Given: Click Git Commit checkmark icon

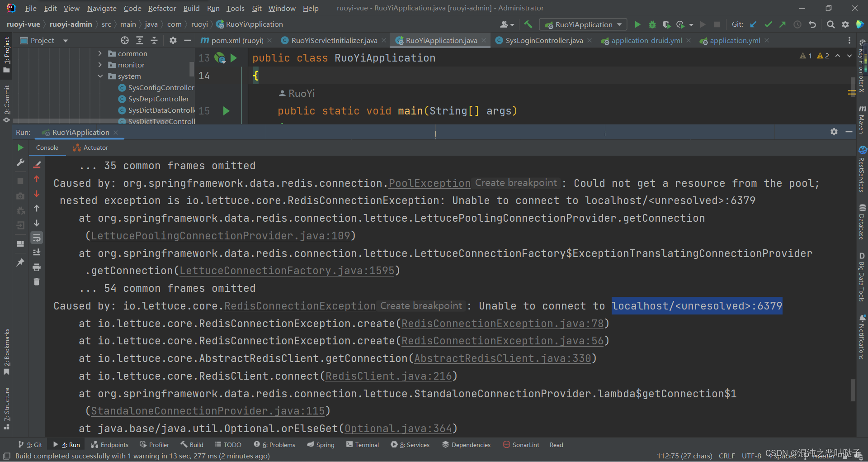Looking at the screenshot, I should click(x=768, y=24).
